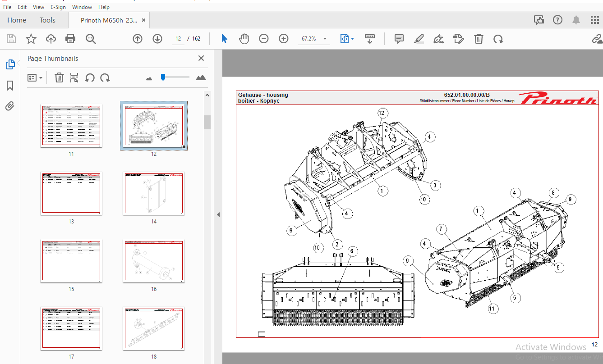The width and height of the screenshot is (603, 364).
Task: Select the Highlight text pen tool
Action: 419,39
